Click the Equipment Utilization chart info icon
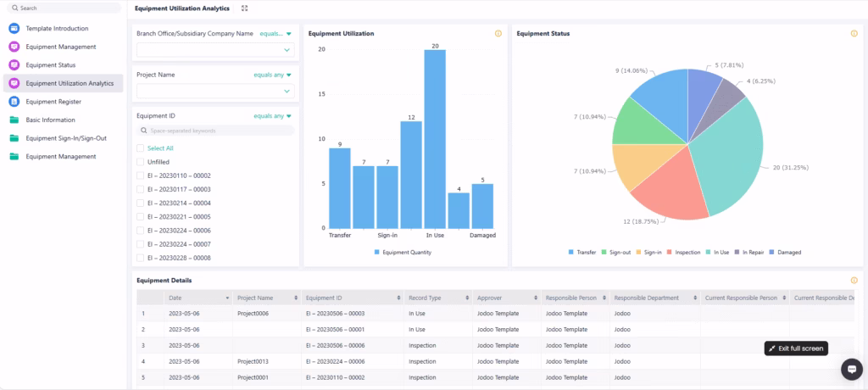Screen dimensions: 868x390 (498, 34)
